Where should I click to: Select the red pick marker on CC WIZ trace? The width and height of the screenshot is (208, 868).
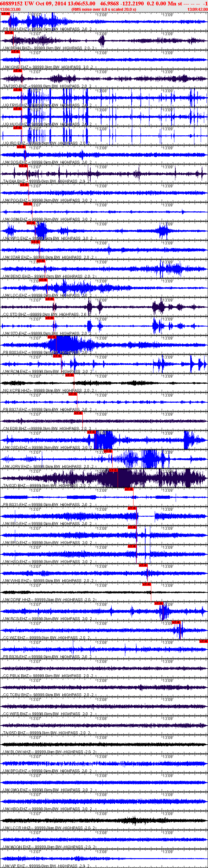coord(176,622)
